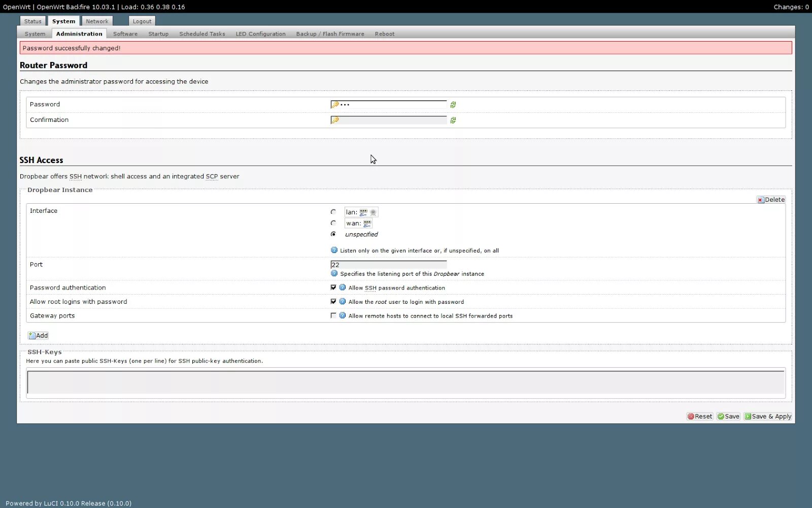Enable Gateway ports
Screen dimensions: 812x508
(x=333, y=315)
